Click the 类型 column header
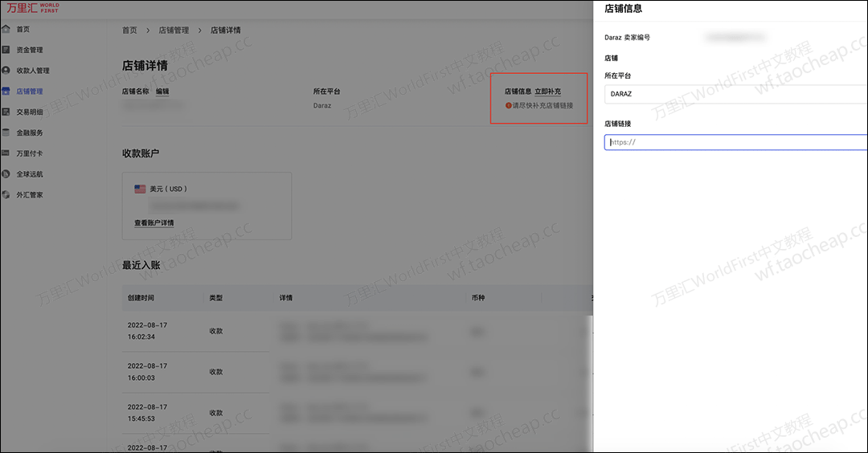 point(216,297)
